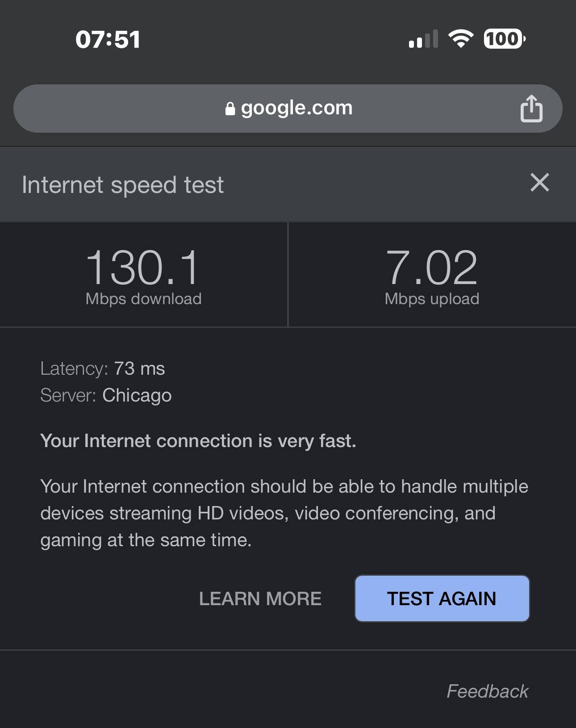The image size is (576, 728).
Task: Tap the Latency 73 ms reading
Action: 103,369
